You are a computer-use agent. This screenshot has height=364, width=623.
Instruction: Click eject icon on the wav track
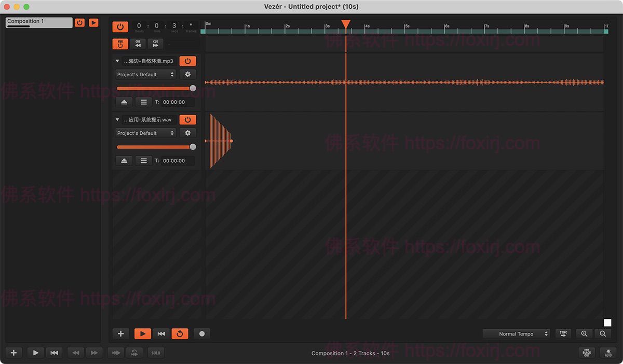[x=124, y=161]
